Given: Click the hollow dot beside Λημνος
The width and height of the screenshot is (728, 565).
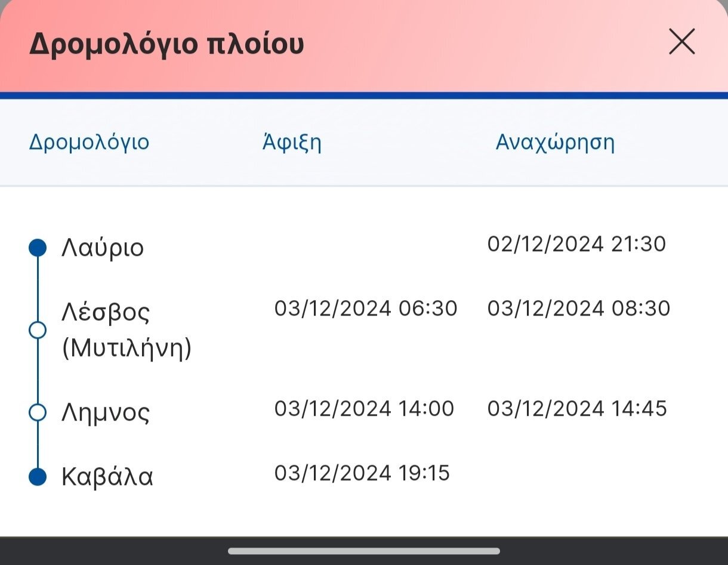Looking at the screenshot, I should pyautogui.click(x=38, y=412).
